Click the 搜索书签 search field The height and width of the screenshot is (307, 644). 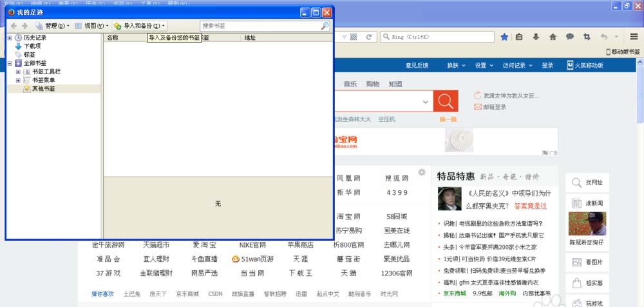(x=260, y=26)
